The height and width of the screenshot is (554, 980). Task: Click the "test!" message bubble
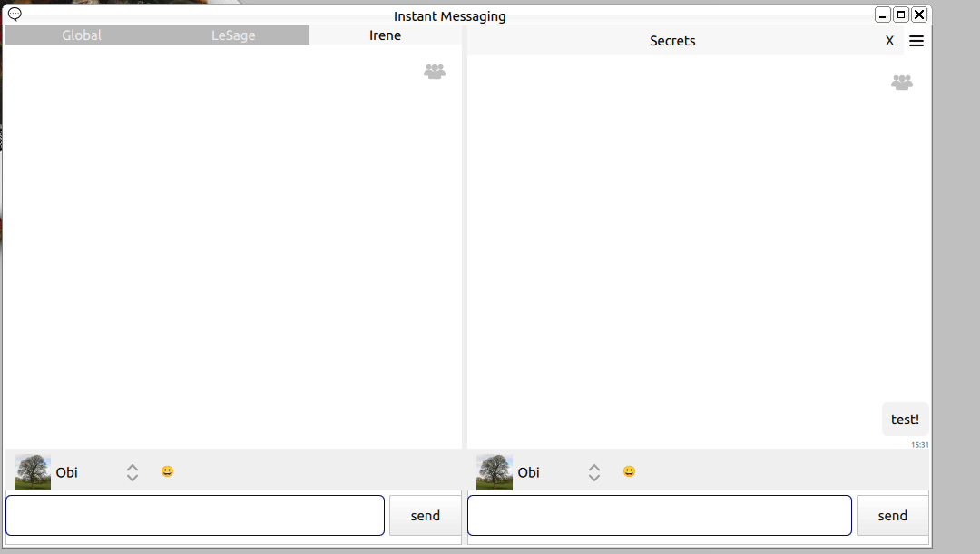pyautogui.click(x=905, y=420)
